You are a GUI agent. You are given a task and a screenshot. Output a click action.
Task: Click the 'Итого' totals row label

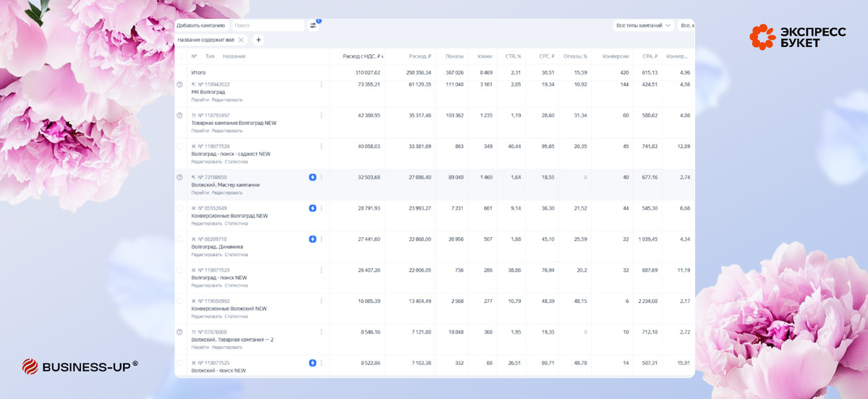click(198, 72)
